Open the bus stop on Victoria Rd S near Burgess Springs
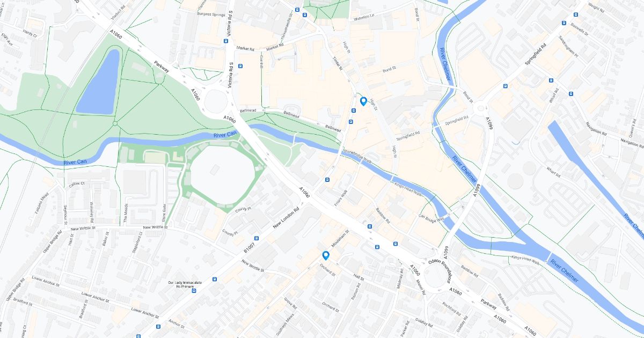644x338 pixels. tap(226, 41)
